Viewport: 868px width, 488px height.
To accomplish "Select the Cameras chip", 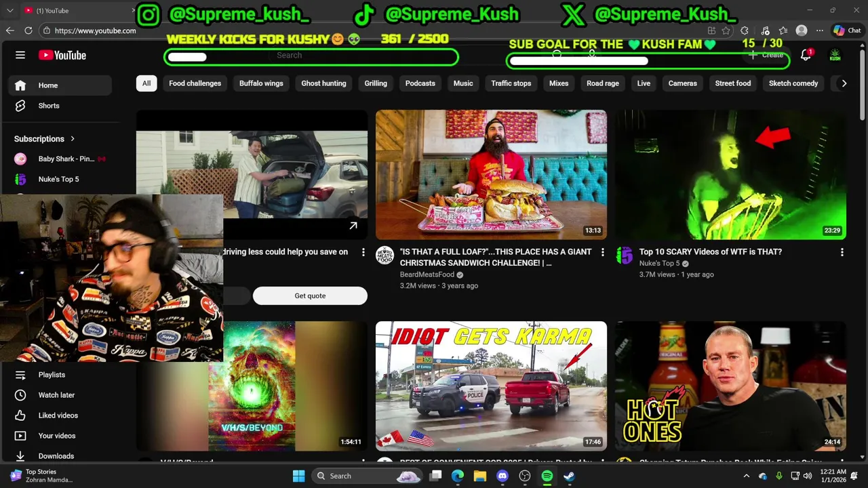I will click(x=683, y=83).
